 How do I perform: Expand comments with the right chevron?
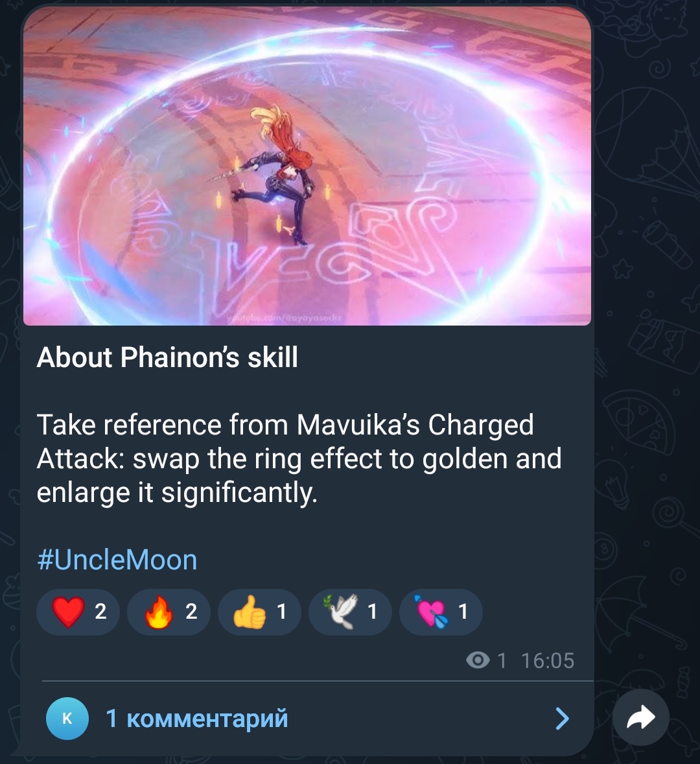[562, 718]
